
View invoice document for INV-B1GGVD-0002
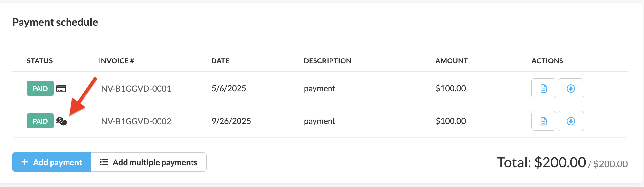[543, 121]
